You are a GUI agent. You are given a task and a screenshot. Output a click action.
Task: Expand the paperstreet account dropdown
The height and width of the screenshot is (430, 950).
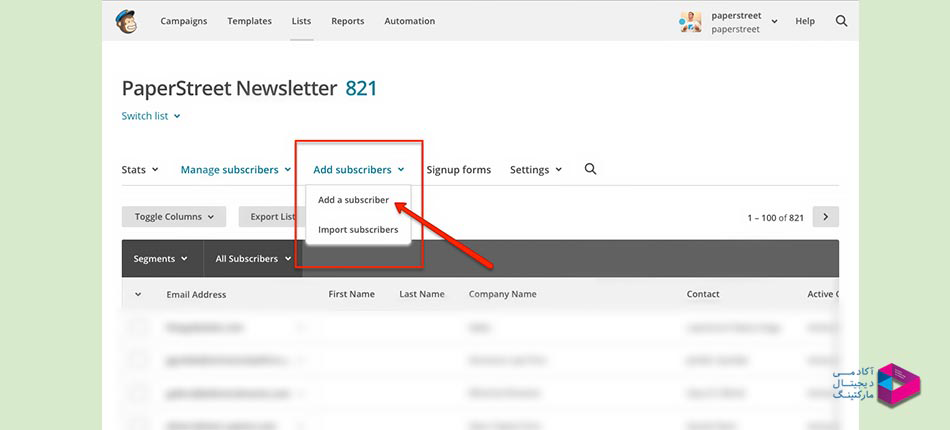774,22
